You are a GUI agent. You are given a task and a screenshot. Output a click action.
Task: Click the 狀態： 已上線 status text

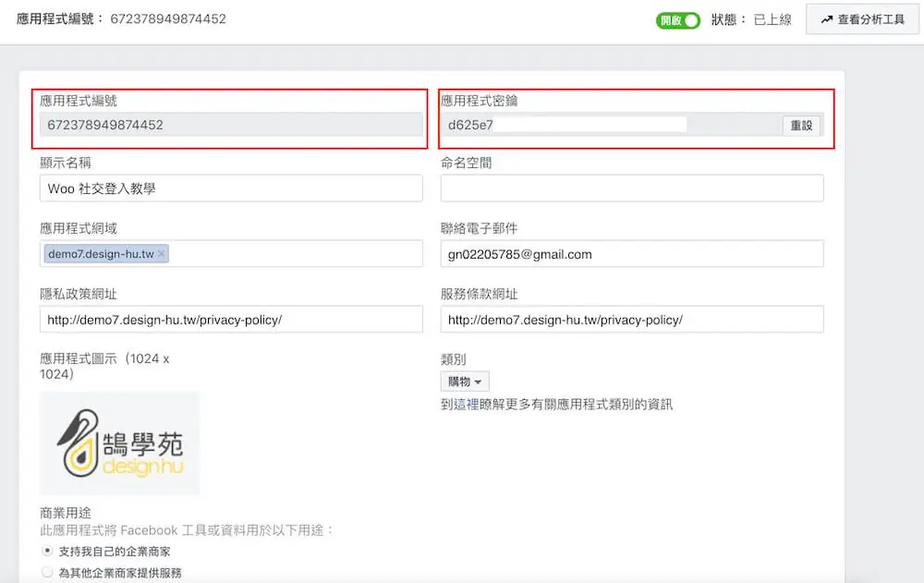(x=751, y=20)
